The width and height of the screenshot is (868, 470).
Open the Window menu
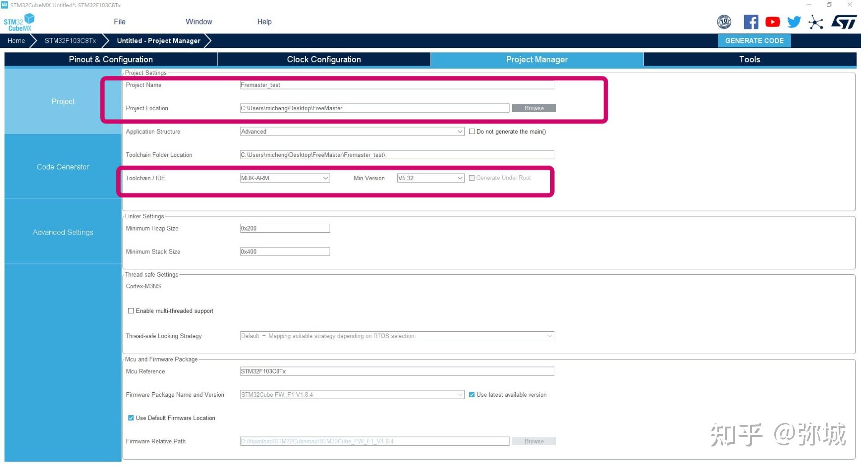click(x=198, y=22)
